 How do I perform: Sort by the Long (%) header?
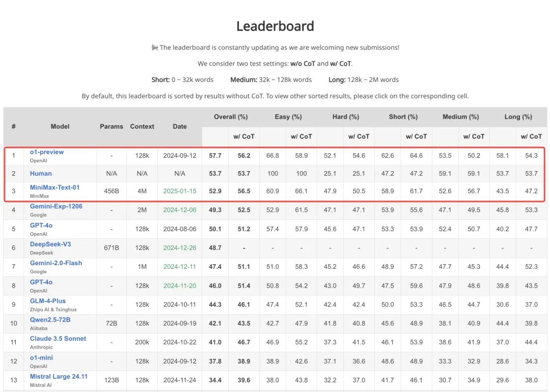518,117
